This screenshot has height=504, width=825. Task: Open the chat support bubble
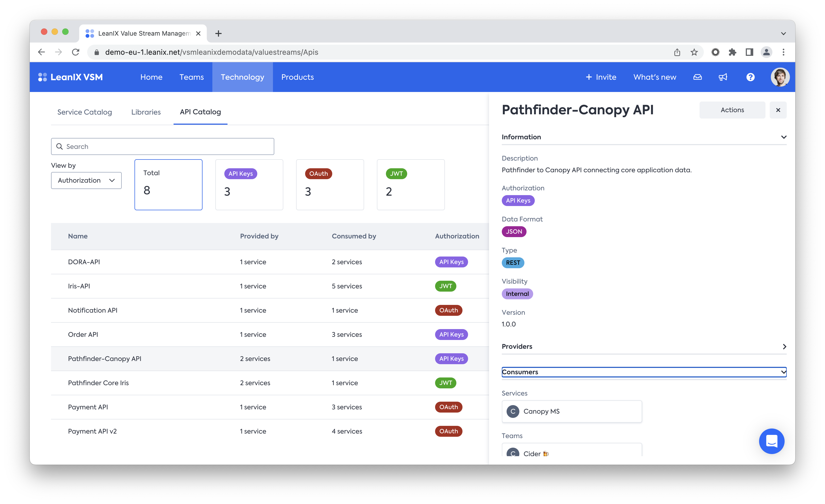[771, 441]
